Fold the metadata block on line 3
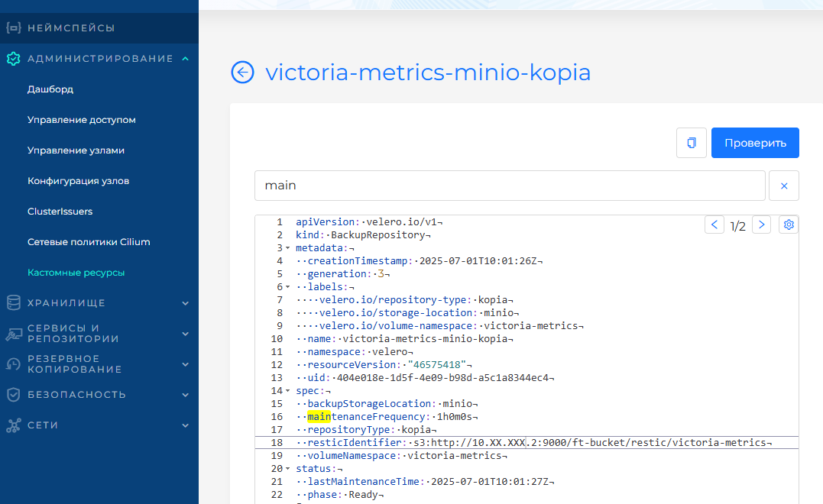The image size is (823, 504). pyautogui.click(x=287, y=248)
